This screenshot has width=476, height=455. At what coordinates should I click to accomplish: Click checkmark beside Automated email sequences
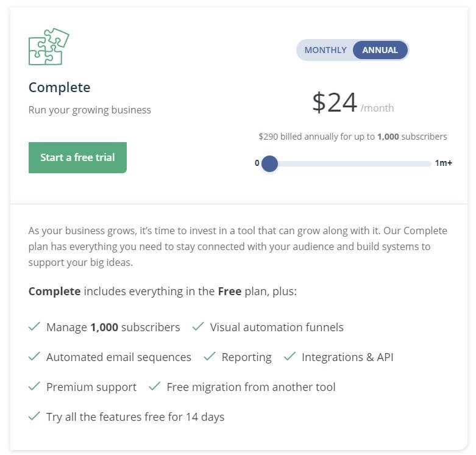pos(34,356)
